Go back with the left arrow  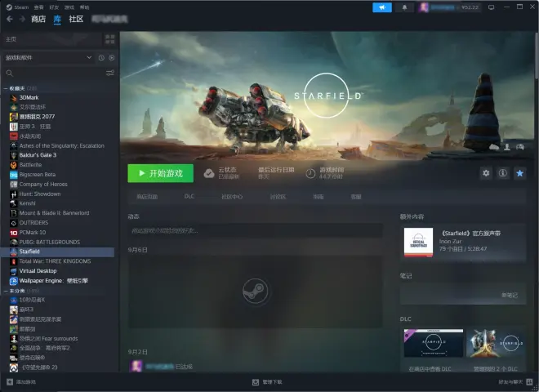[10, 19]
